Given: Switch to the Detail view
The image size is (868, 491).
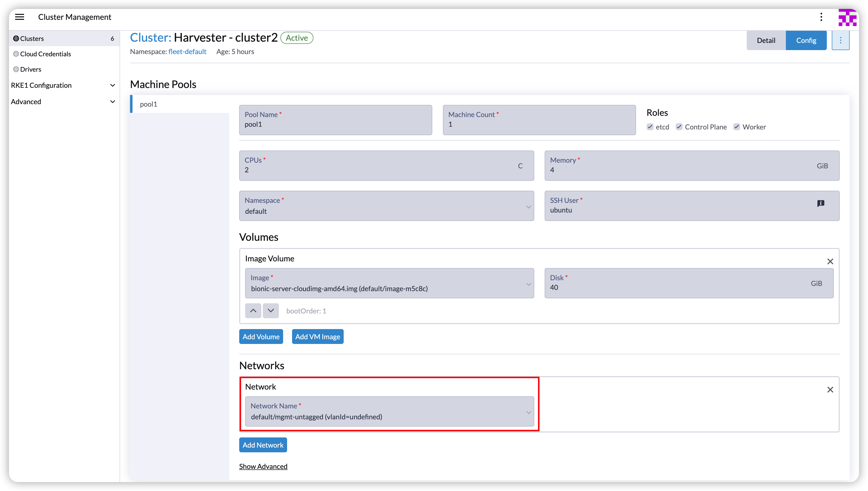Looking at the screenshot, I should click(x=766, y=40).
